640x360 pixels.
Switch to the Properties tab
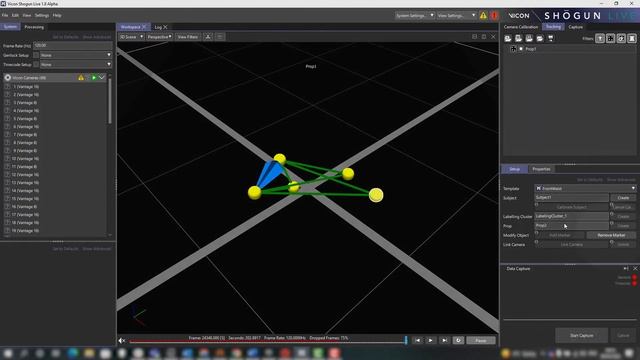click(541, 169)
